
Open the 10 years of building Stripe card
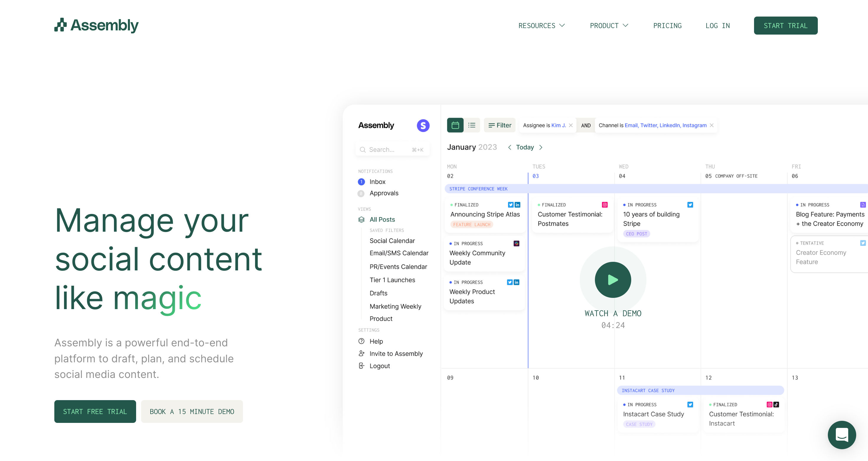[x=658, y=220]
